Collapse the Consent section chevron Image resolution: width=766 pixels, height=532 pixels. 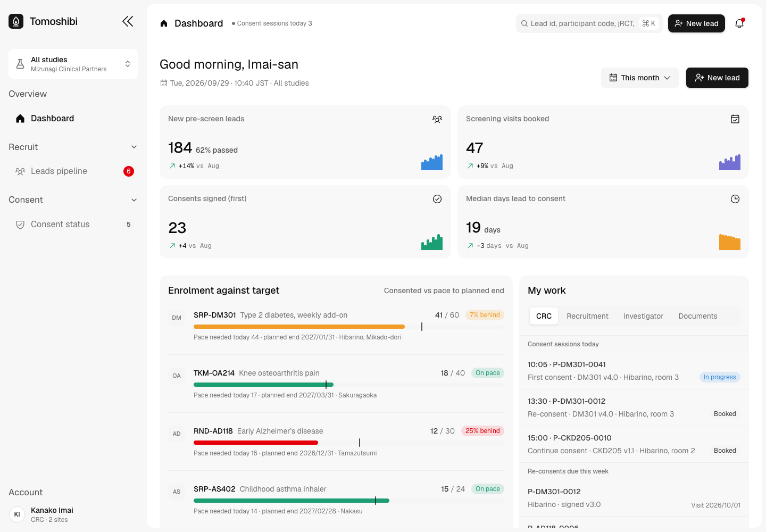tap(134, 200)
